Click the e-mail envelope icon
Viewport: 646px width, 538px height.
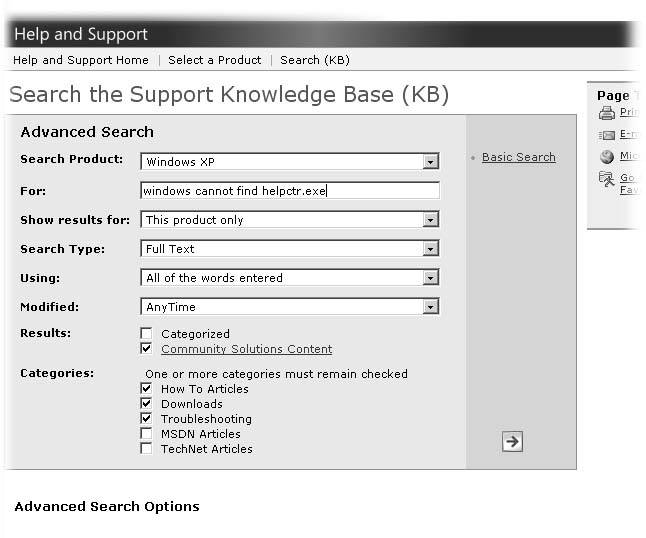pyautogui.click(x=606, y=135)
